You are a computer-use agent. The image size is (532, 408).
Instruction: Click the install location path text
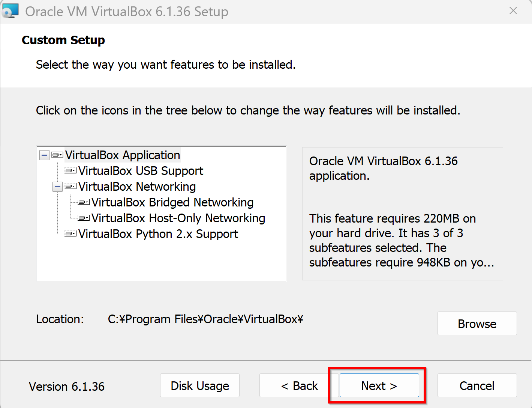(205, 319)
